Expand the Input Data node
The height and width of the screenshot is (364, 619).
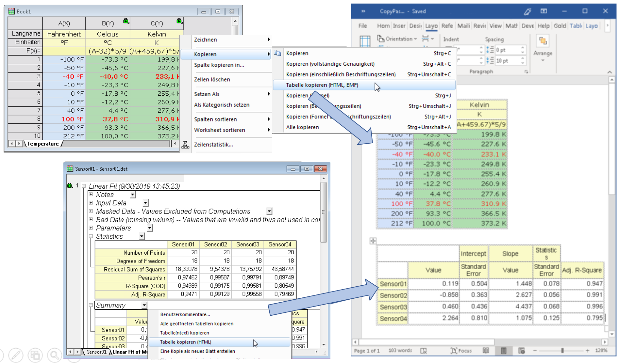pos(91,203)
